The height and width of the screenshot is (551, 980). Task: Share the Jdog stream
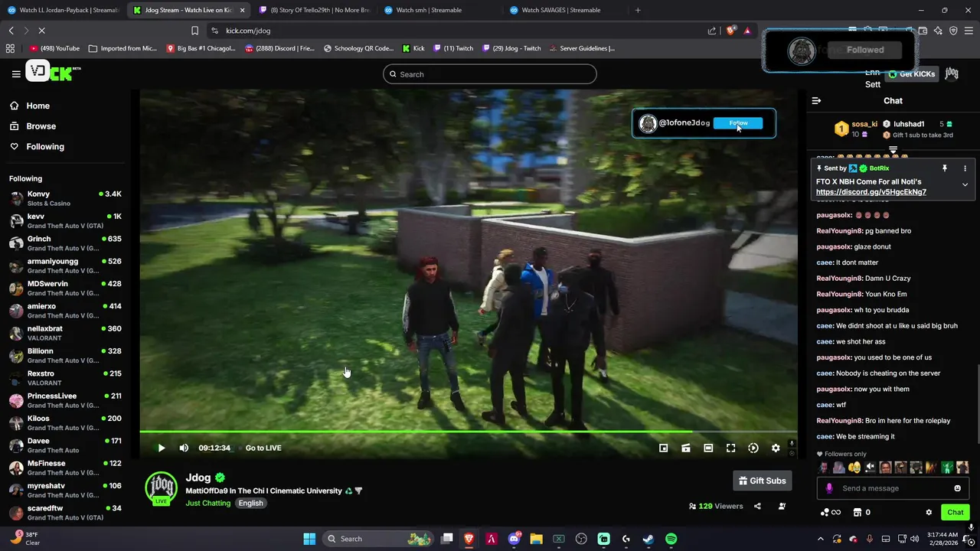757,506
